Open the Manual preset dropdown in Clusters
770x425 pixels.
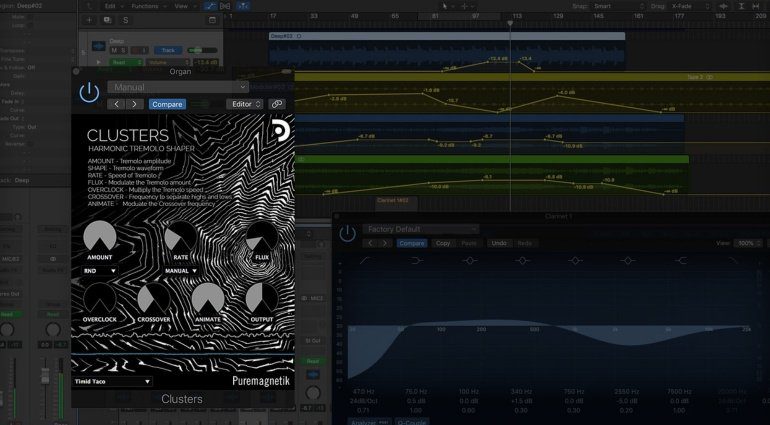(x=178, y=87)
